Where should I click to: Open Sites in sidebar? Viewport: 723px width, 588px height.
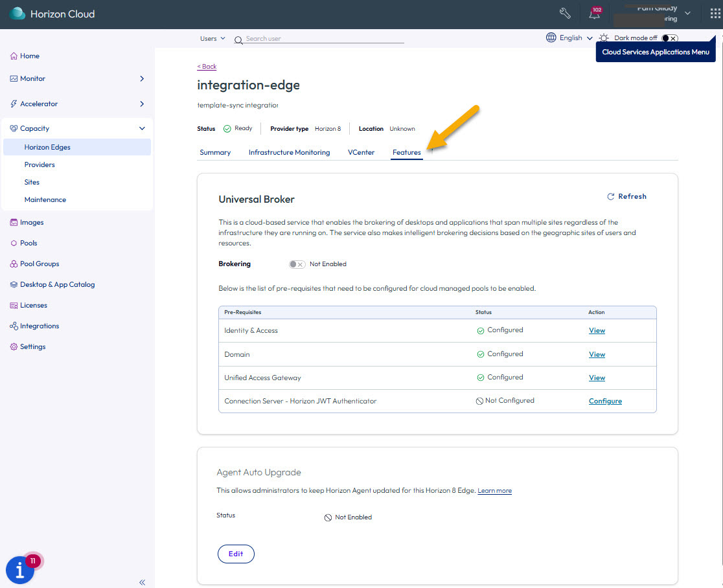pos(32,183)
